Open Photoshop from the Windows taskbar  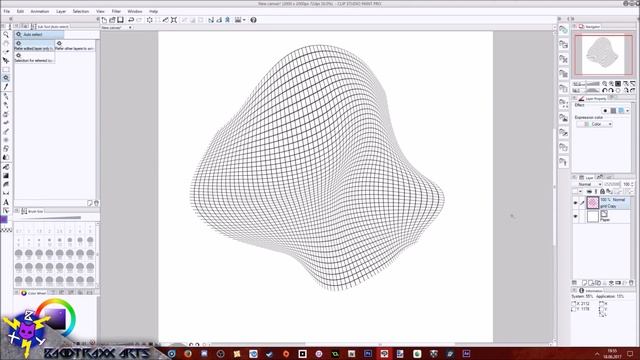pos(368,353)
